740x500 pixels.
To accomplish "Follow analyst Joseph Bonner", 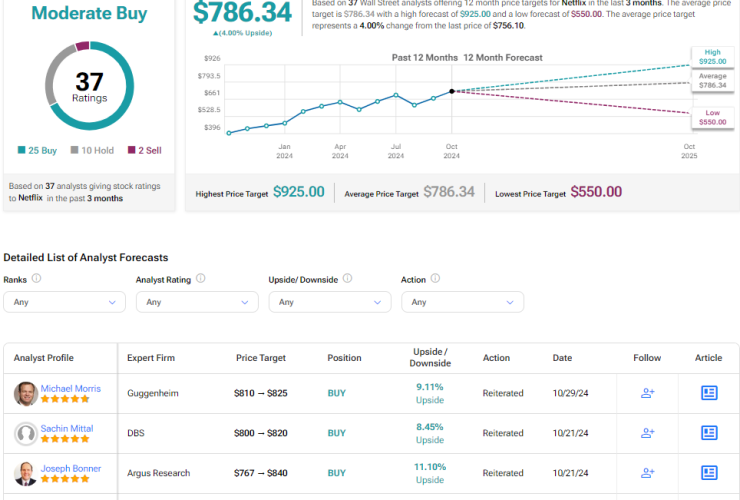I will pos(648,473).
